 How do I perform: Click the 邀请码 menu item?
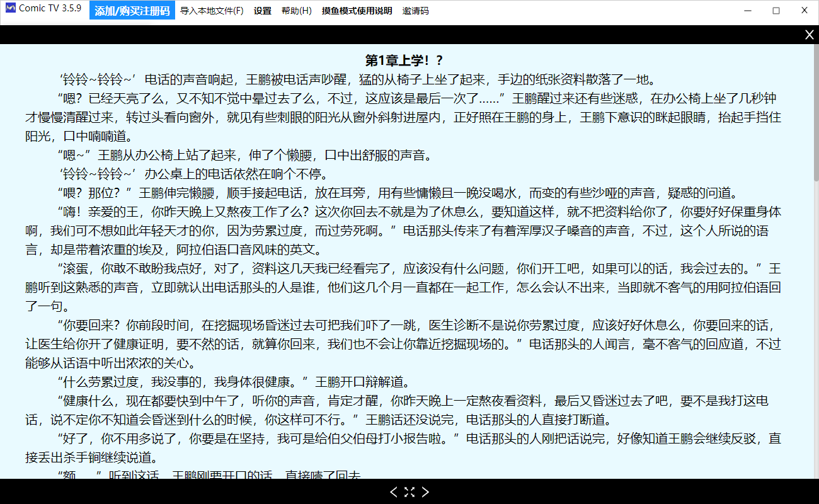coord(416,11)
